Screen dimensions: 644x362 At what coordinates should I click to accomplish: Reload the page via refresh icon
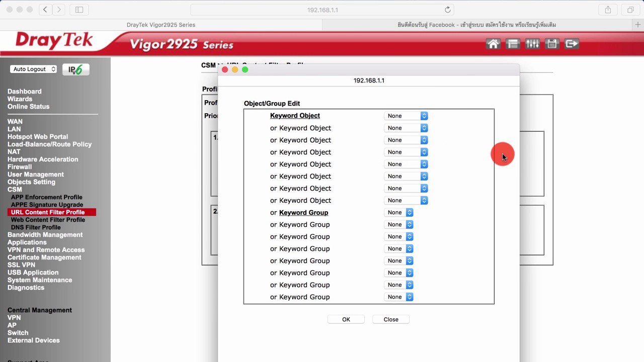[447, 10]
